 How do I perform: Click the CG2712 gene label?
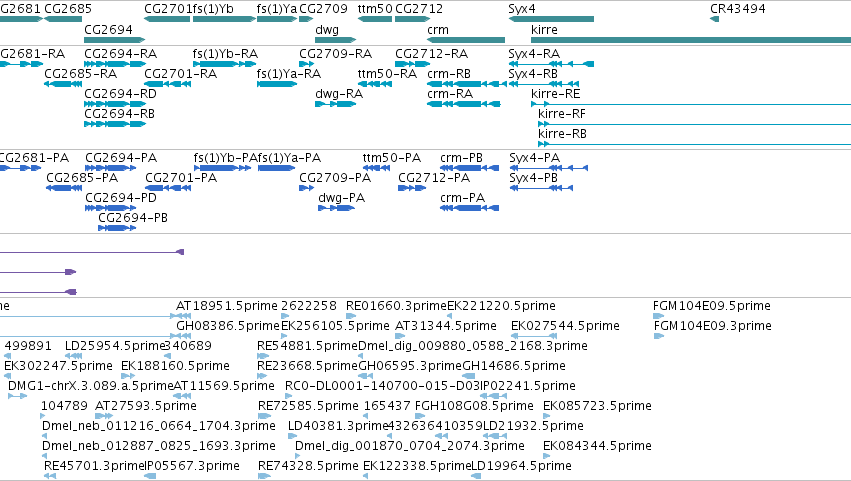coord(419,9)
